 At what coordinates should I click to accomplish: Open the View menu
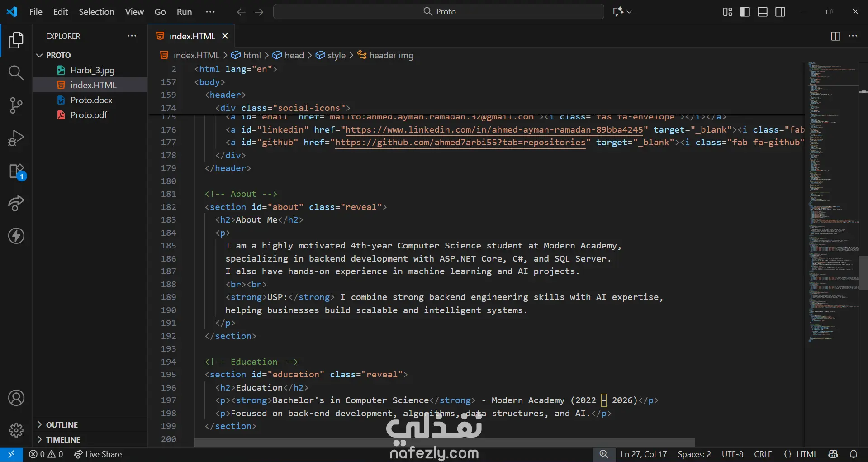[x=134, y=12]
